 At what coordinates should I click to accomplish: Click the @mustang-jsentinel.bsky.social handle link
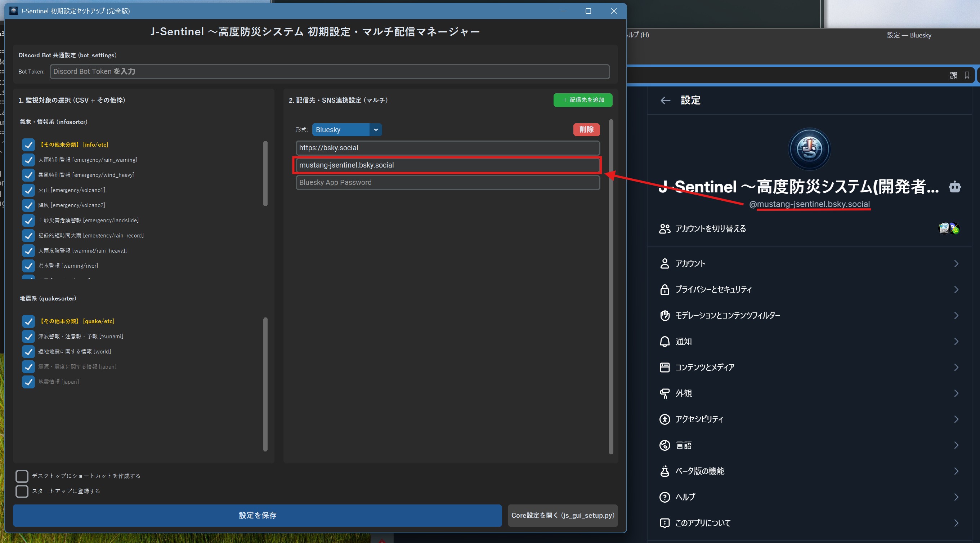coord(810,204)
